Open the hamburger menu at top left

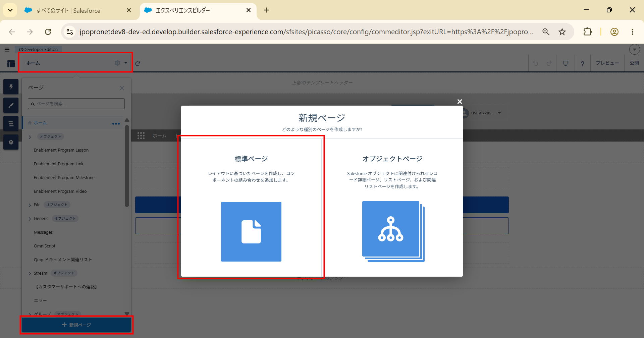point(7,49)
